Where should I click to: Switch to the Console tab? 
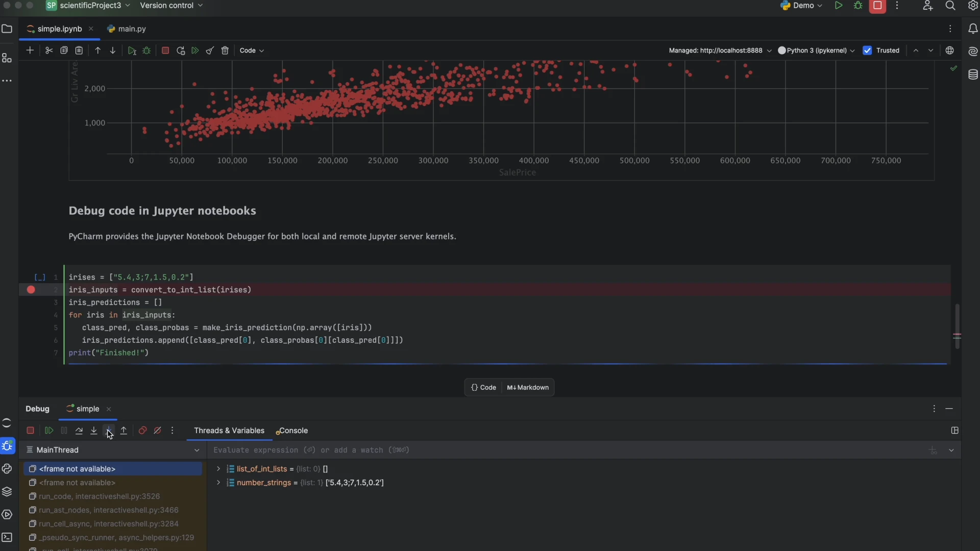[x=292, y=431]
